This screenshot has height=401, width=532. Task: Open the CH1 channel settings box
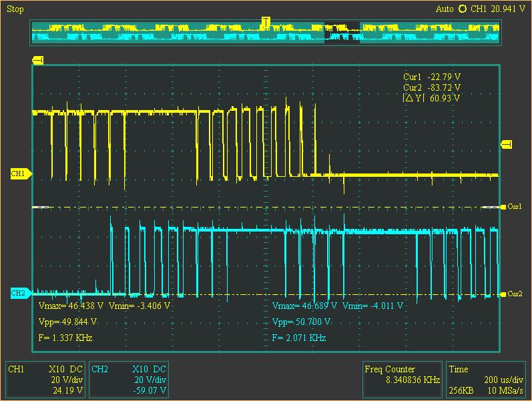pyautogui.click(x=45, y=379)
